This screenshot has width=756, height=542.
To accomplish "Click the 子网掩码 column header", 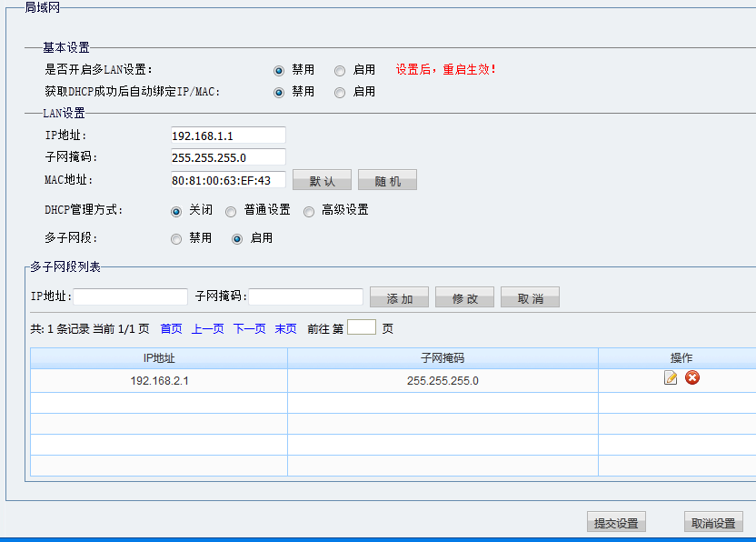I will click(x=443, y=358).
